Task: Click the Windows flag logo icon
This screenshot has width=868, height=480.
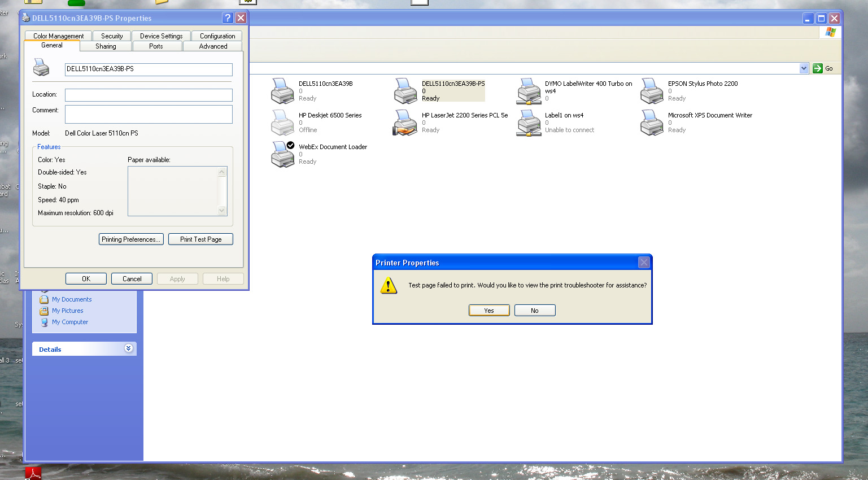Action: (830, 32)
